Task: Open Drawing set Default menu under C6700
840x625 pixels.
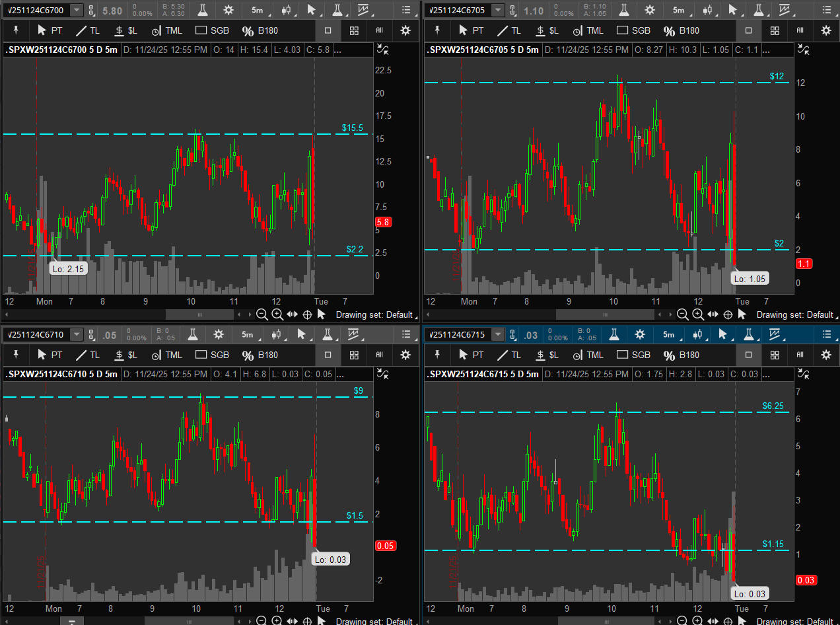Action: point(374,314)
